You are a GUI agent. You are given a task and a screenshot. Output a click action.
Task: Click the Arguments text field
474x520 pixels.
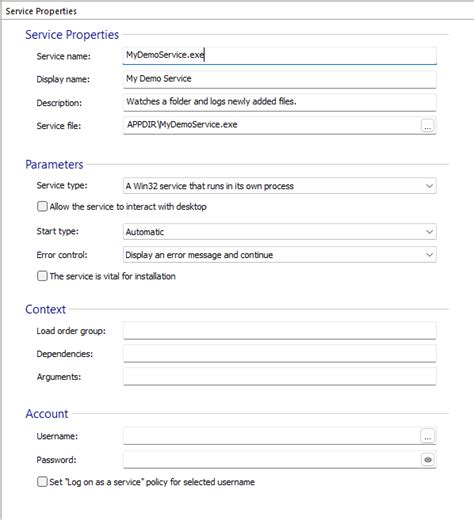279,376
